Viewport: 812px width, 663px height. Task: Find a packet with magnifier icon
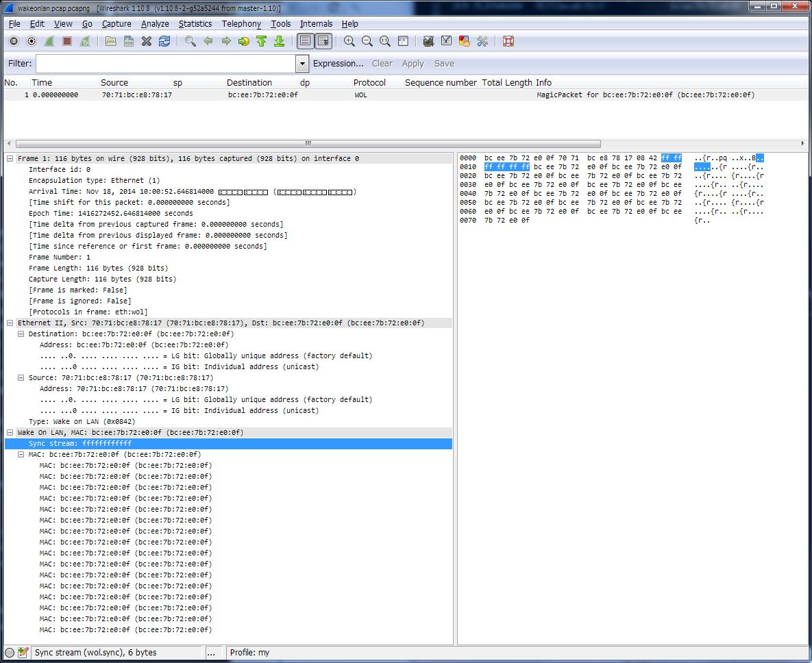tap(190, 41)
